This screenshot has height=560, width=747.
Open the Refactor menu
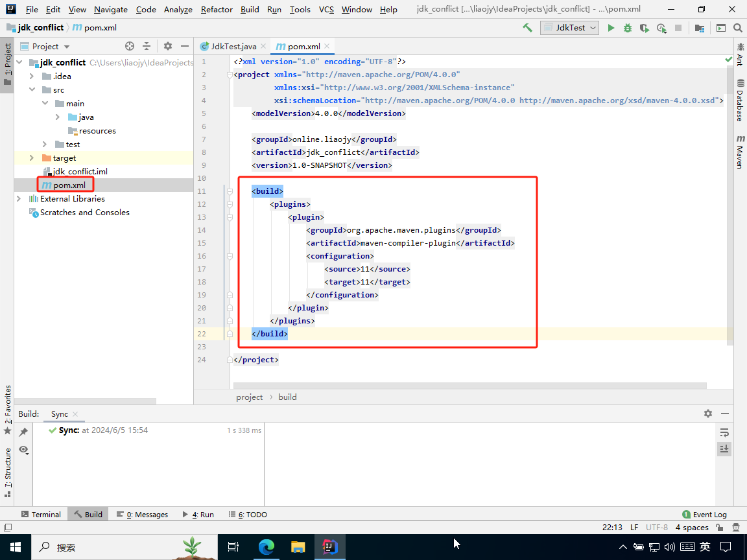pos(217,10)
